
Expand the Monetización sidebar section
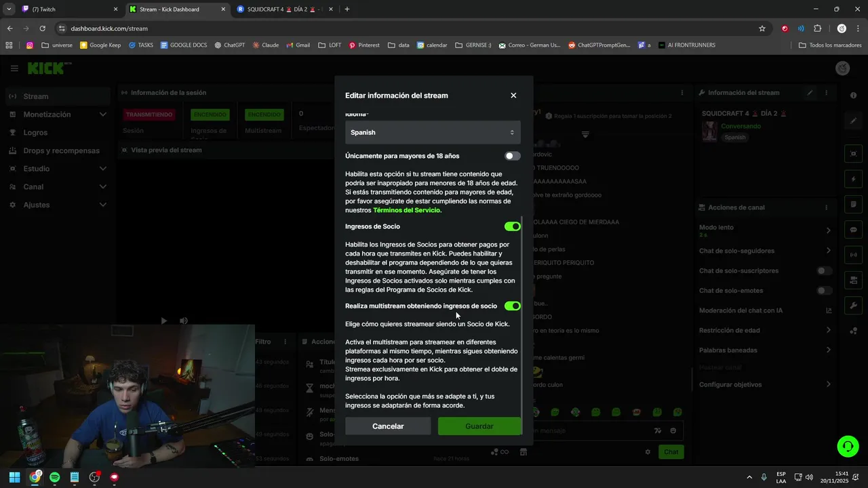(58, 115)
